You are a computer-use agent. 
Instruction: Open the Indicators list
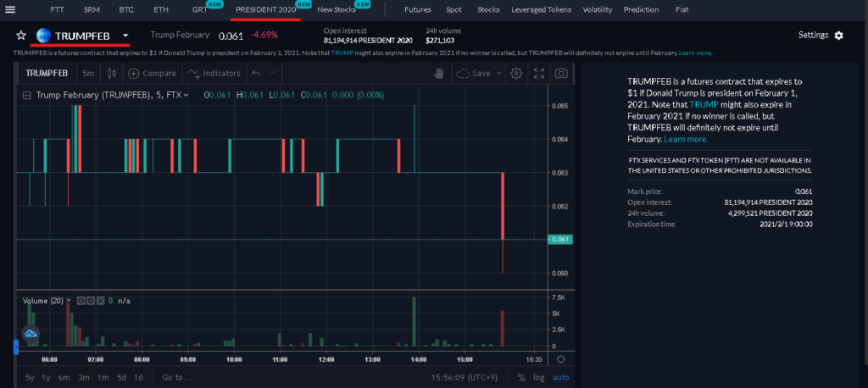tap(214, 73)
